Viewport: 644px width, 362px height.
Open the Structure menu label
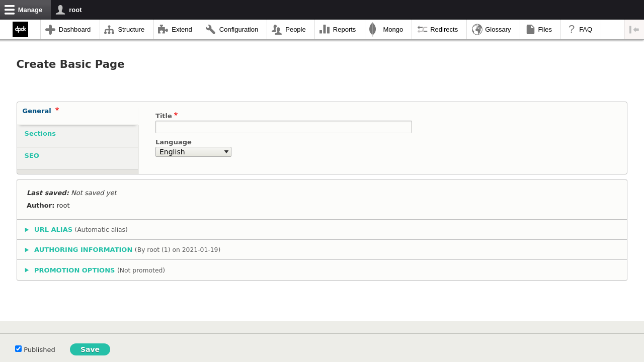click(x=131, y=30)
